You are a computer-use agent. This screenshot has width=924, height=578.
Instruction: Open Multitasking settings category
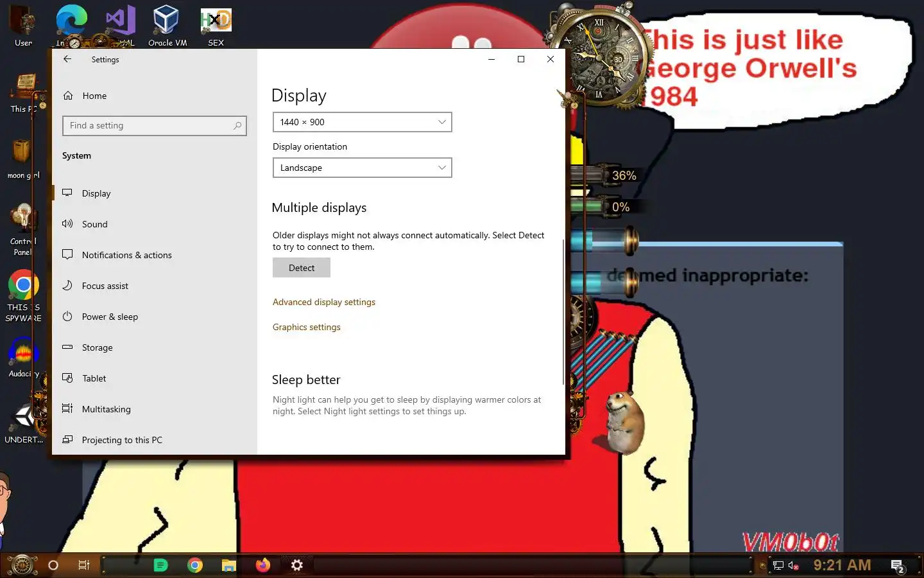[x=154, y=409]
